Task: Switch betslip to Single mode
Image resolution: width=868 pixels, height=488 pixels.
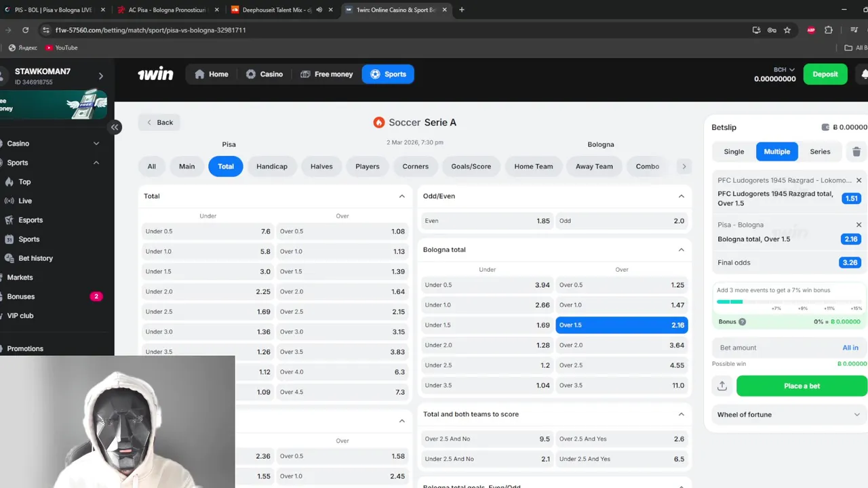Action: click(734, 152)
